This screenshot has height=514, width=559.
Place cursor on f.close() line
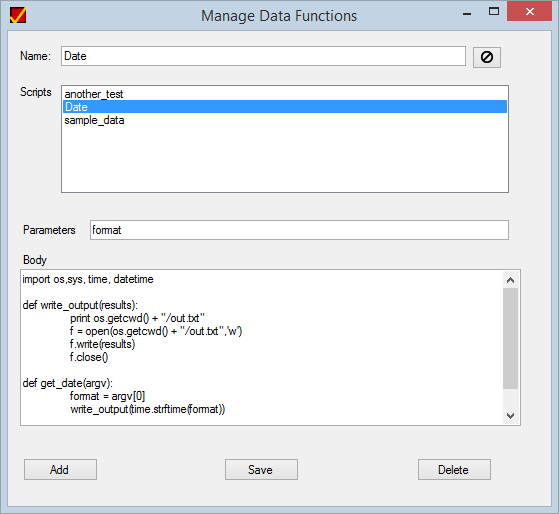point(89,357)
